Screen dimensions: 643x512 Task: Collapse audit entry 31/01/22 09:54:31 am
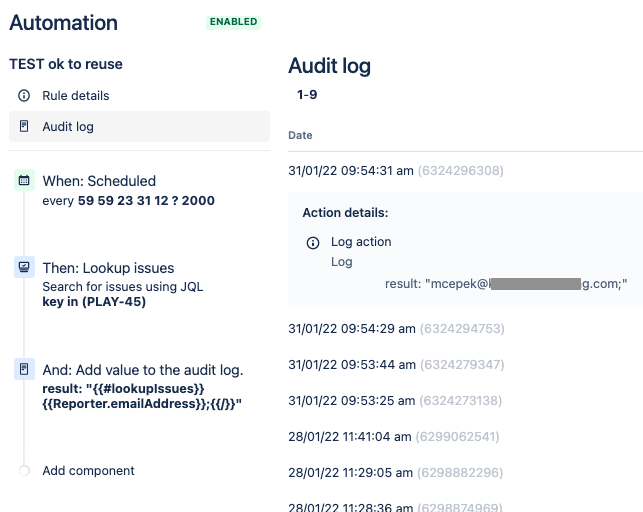pos(351,171)
